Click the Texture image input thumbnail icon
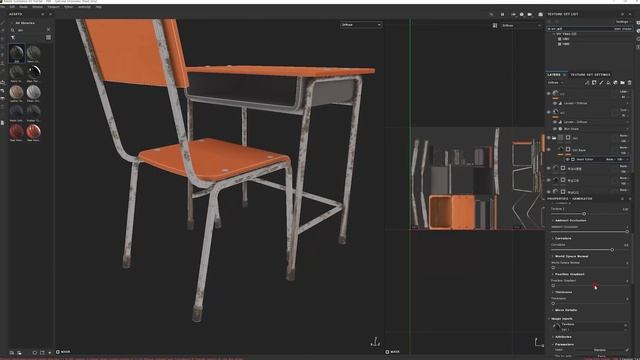This screenshot has height=360, width=640. [556, 326]
